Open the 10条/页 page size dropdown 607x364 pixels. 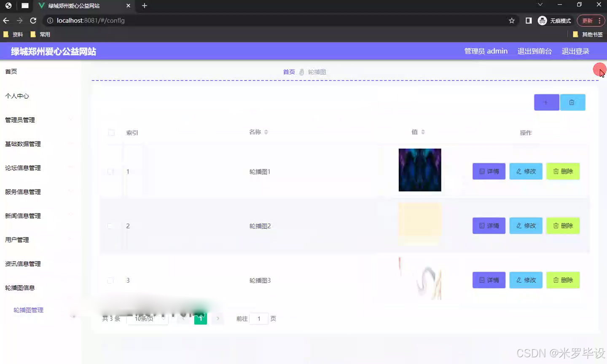point(148,318)
